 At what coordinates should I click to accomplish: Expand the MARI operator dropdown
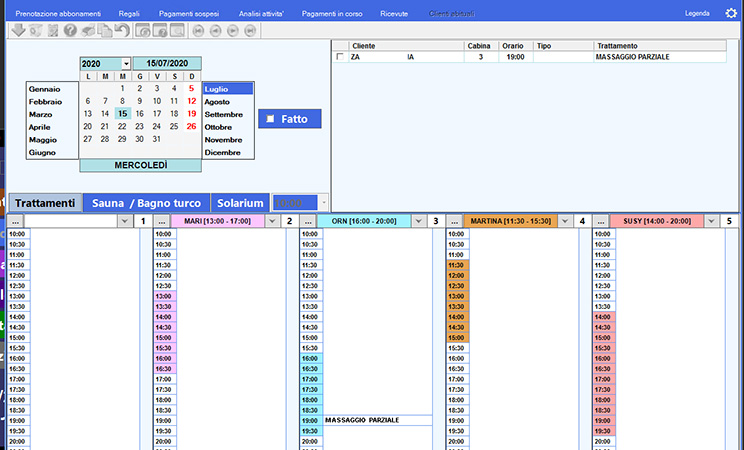[x=272, y=221]
